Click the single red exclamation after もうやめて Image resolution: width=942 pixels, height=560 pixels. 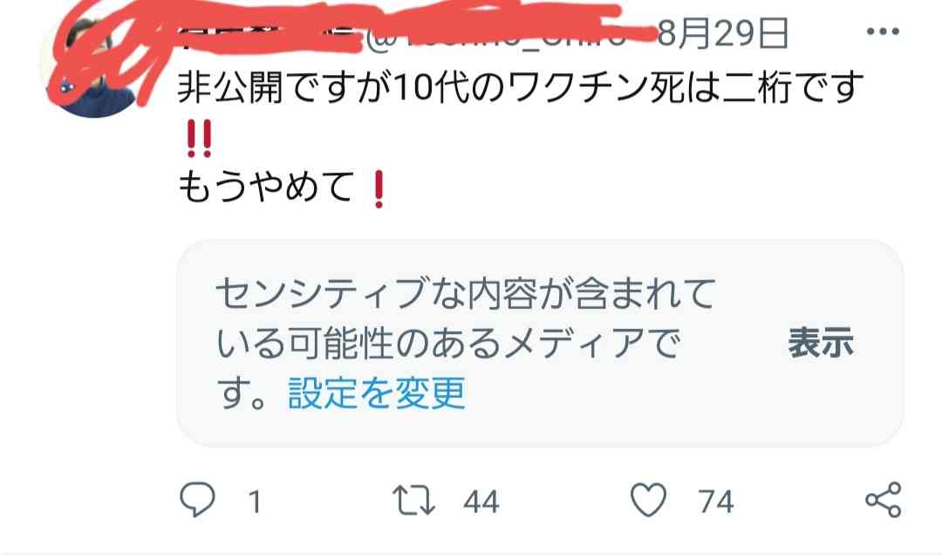click(379, 189)
